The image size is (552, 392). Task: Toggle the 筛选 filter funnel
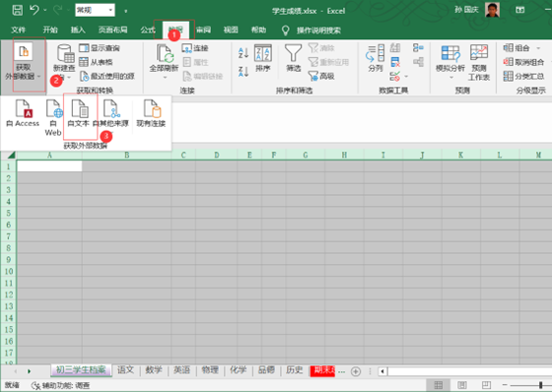[294, 58]
